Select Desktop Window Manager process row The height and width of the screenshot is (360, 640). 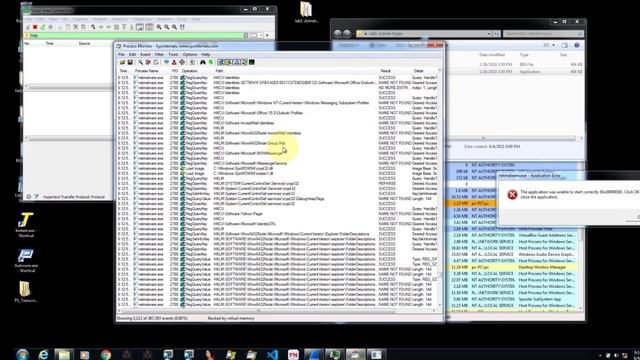point(514,267)
